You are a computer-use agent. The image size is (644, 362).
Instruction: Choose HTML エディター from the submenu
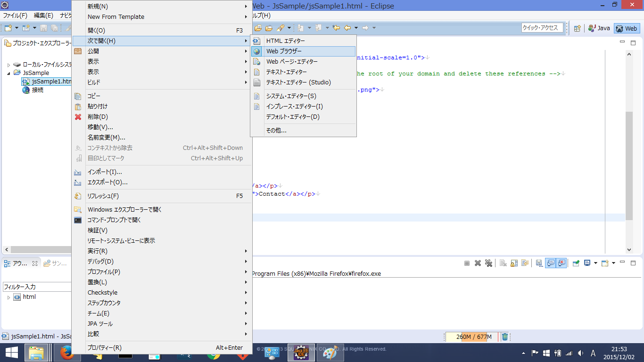click(x=303, y=41)
